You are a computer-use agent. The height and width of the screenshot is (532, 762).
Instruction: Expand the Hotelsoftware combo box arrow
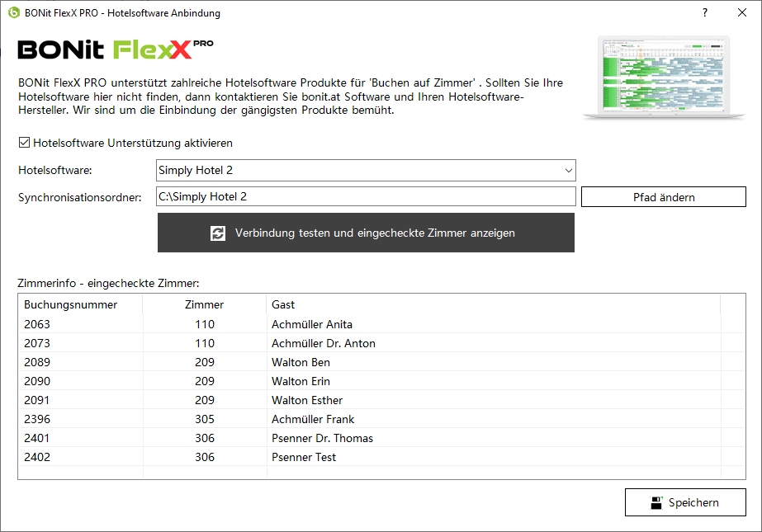[x=568, y=171]
